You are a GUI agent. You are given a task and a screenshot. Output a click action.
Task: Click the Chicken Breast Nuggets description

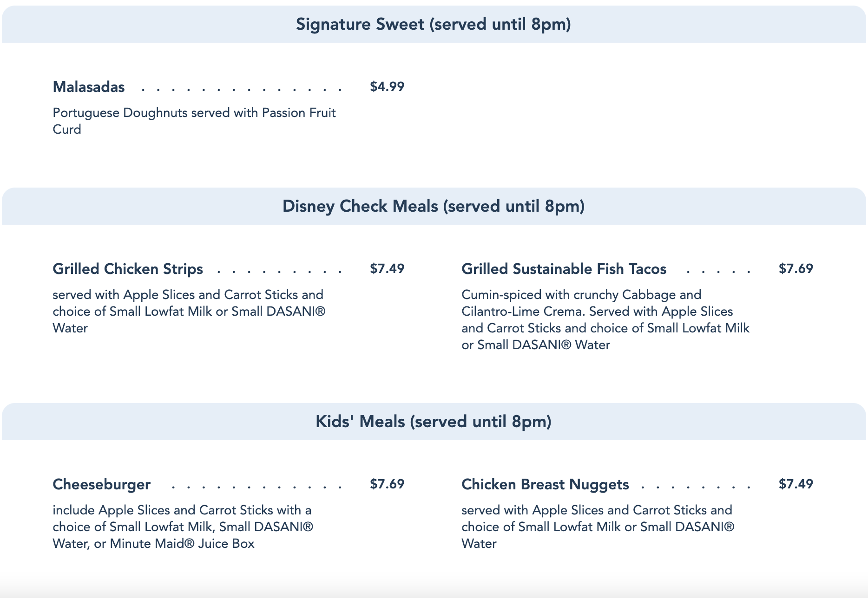pyautogui.click(x=598, y=526)
